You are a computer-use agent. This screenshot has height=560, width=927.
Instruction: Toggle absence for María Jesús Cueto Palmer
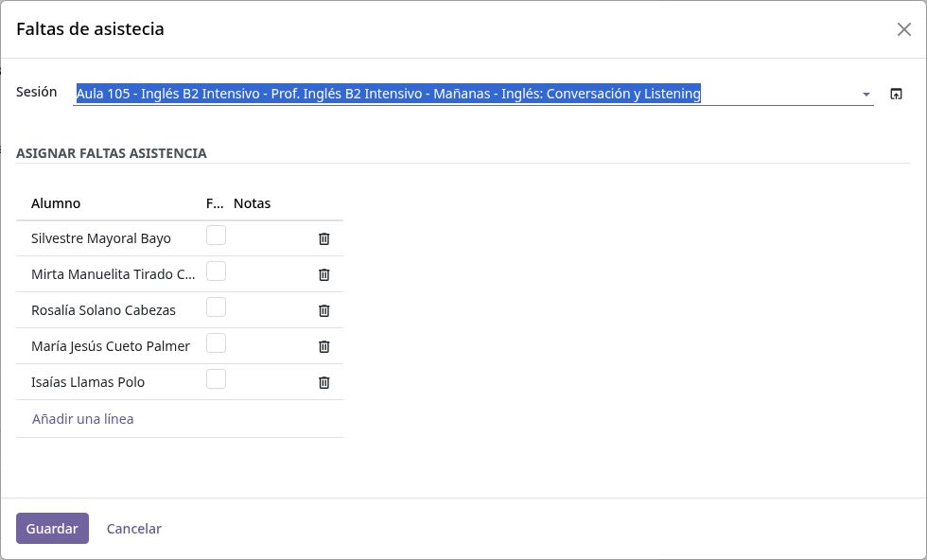[216, 343]
